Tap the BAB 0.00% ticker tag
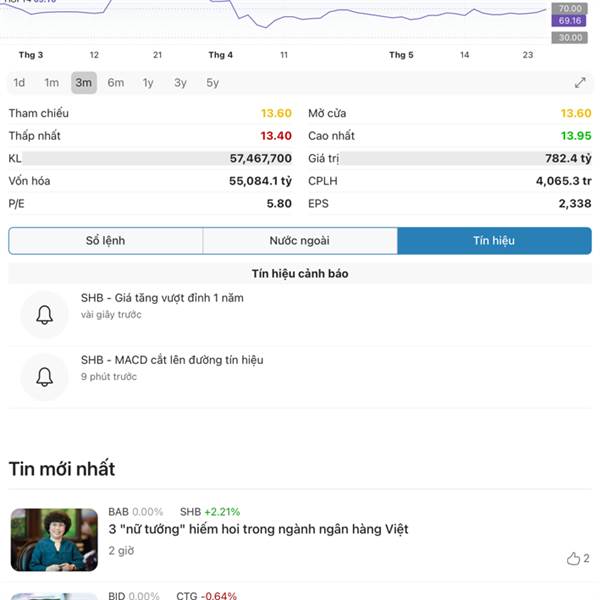 point(135,512)
